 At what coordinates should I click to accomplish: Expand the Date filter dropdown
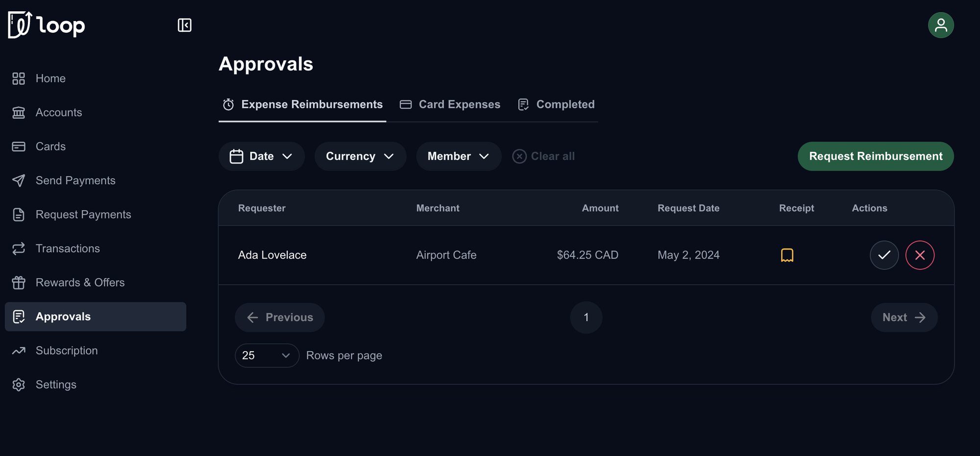262,156
